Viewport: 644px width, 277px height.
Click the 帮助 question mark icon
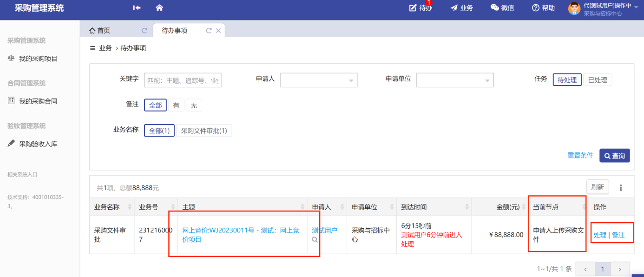(x=535, y=8)
